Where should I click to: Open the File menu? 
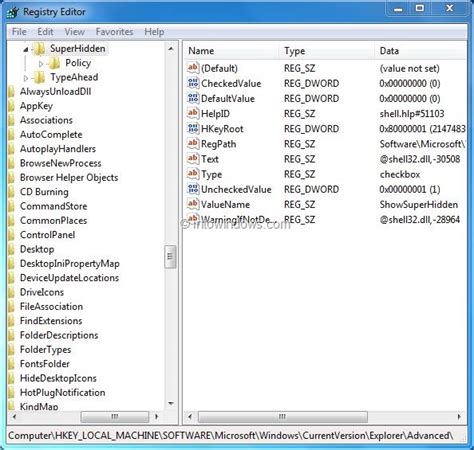click(x=19, y=32)
